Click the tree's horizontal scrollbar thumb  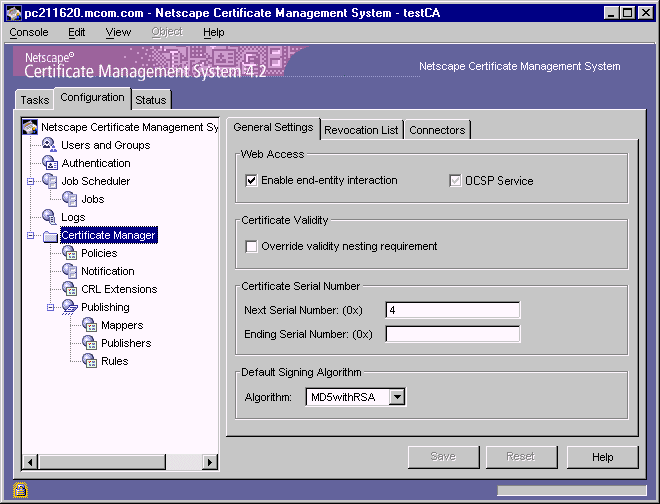pos(102,462)
